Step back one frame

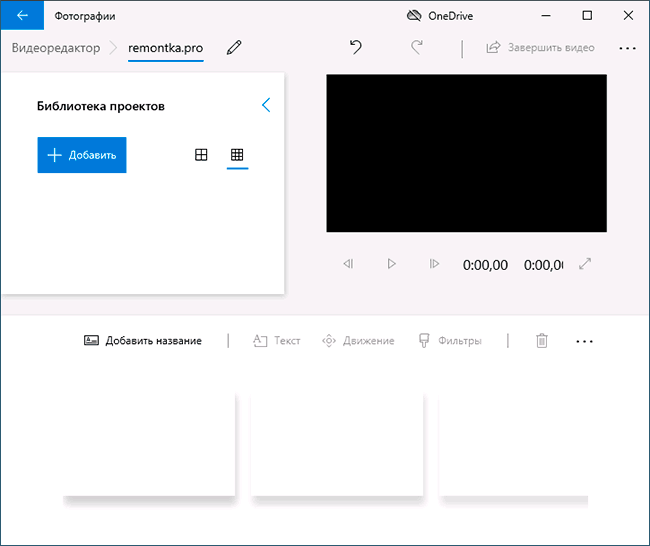348,264
